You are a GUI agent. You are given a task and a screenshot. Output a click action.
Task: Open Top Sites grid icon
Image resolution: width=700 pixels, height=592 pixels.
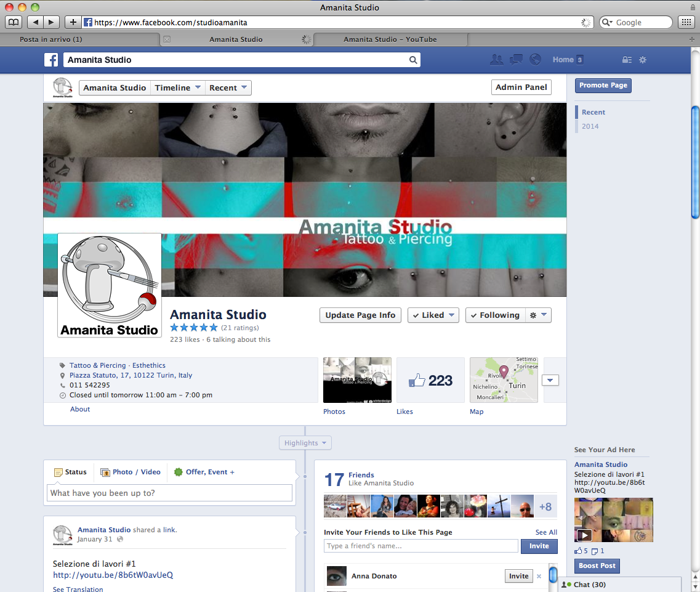[x=686, y=22]
